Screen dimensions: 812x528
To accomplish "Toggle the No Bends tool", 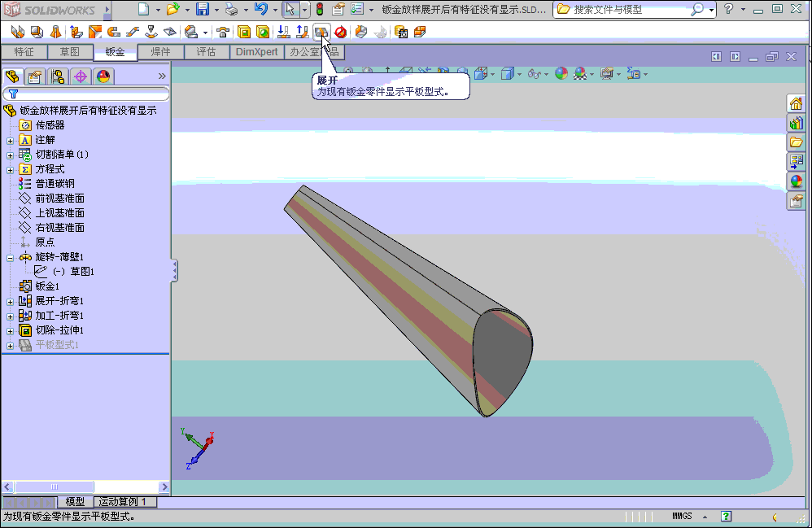I will (x=341, y=32).
